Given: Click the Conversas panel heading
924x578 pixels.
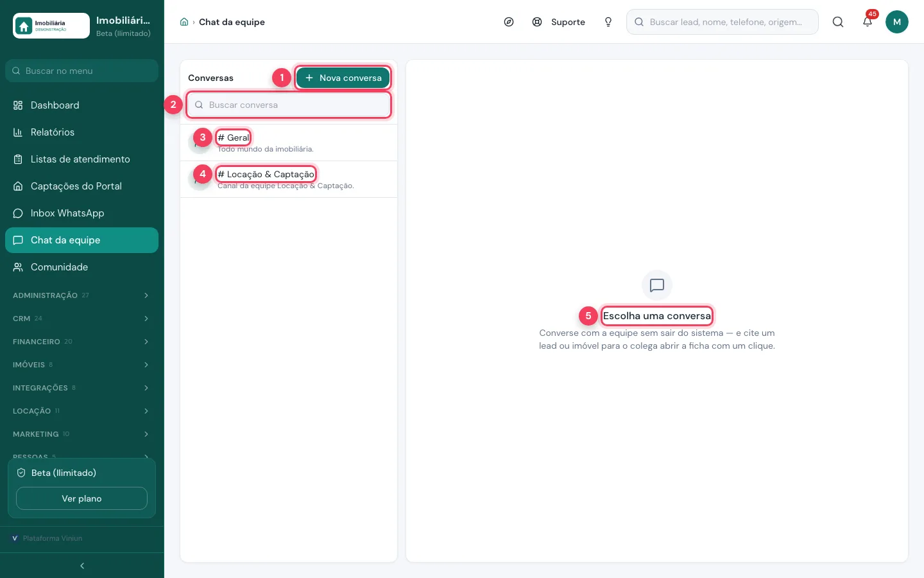Looking at the screenshot, I should [210, 78].
